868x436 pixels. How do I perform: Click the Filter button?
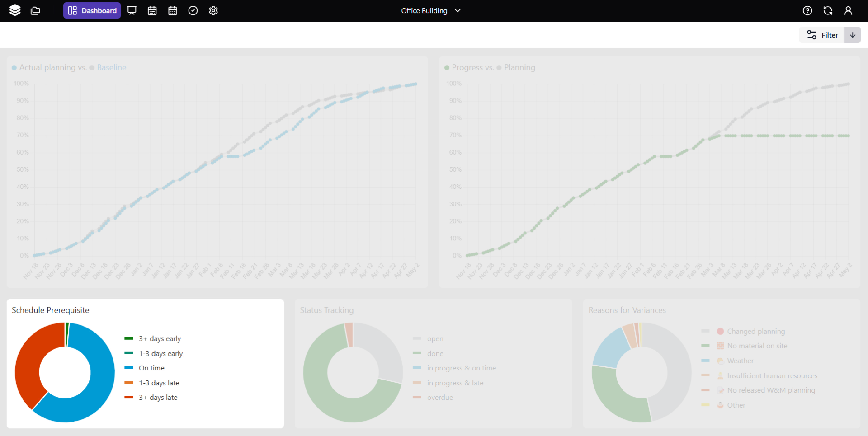[x=822, y=35]
